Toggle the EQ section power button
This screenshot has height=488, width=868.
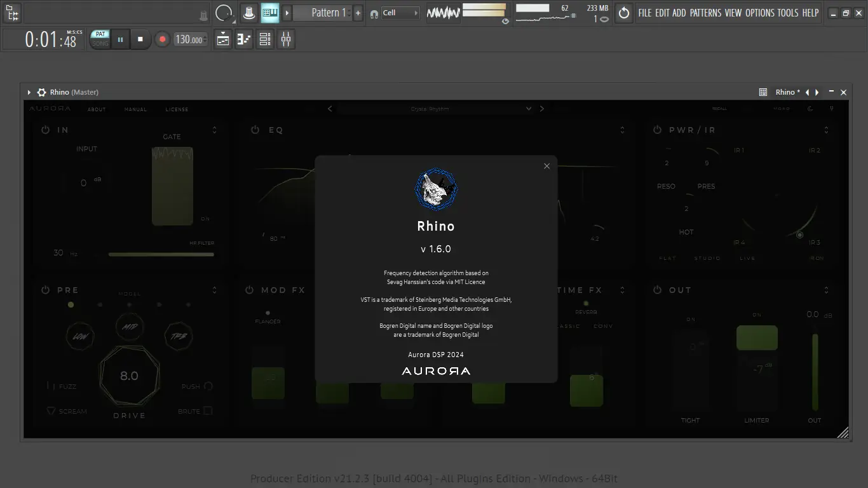coord(255,130)
